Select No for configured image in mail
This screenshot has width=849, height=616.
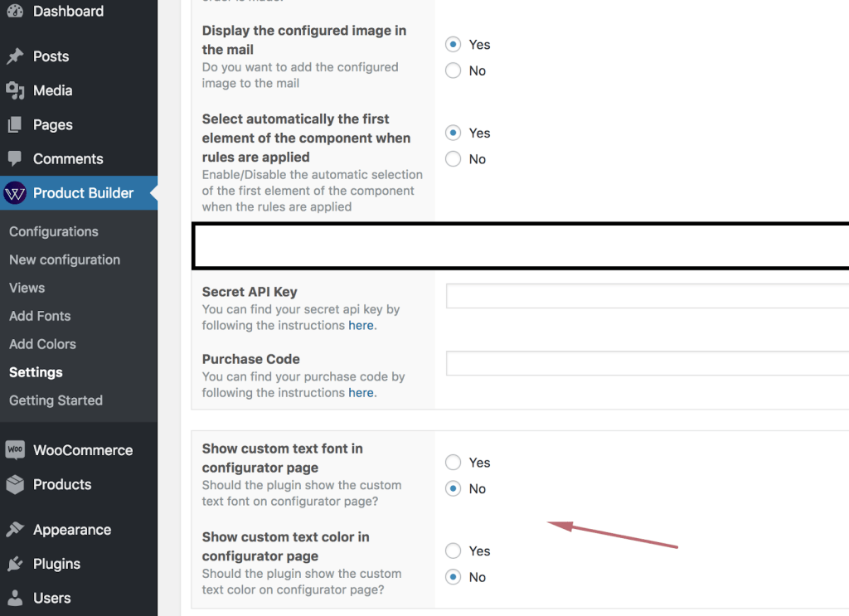coord(453,70)
